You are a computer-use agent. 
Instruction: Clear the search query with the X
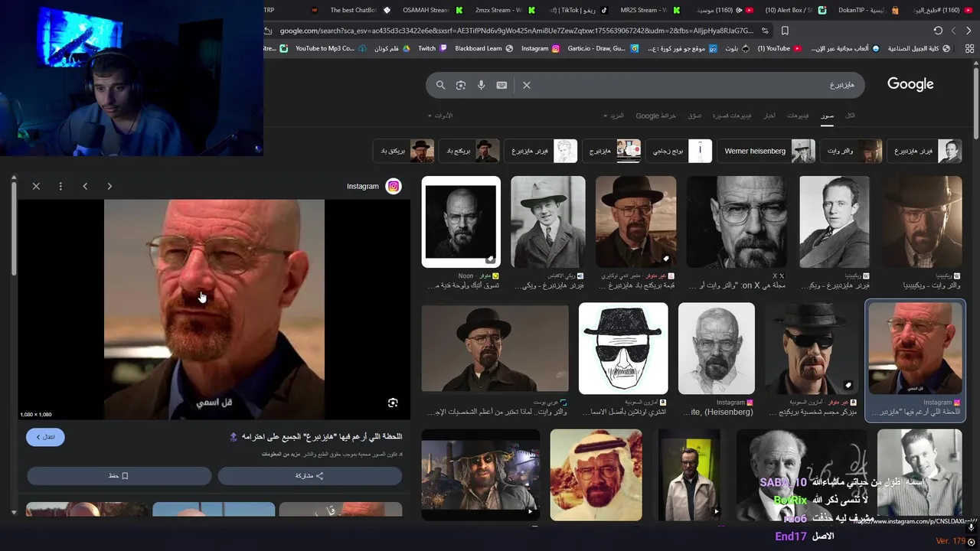[527, 85]
